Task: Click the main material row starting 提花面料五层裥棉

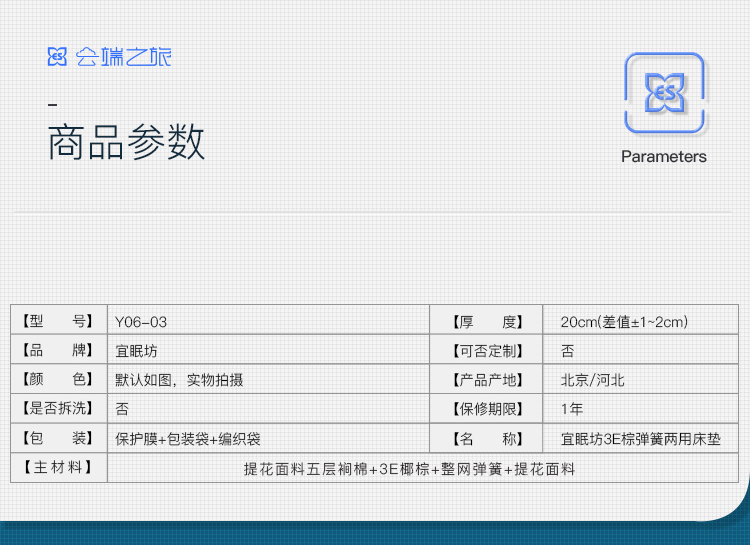Action: click(409, 468)
